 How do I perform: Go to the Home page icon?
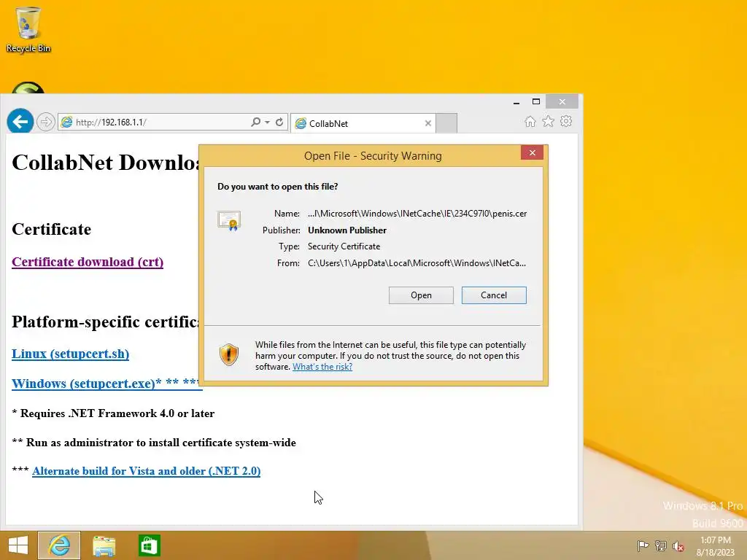(x=530, y=122)
